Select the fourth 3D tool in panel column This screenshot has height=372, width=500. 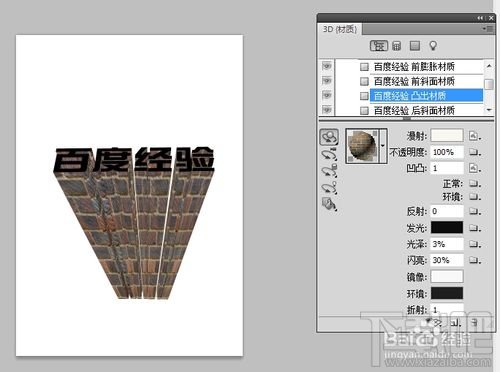pos(329,187)
